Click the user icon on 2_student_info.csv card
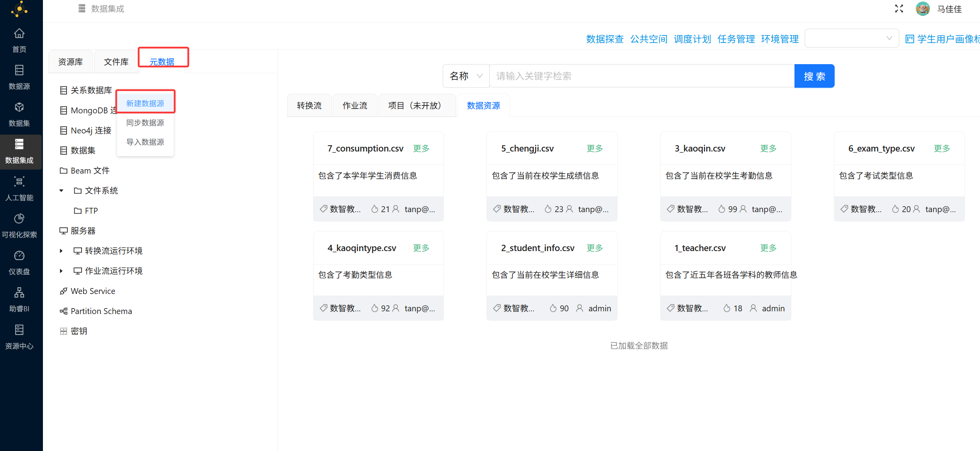Viewport: 980px width, 451px height. point(579,308)
